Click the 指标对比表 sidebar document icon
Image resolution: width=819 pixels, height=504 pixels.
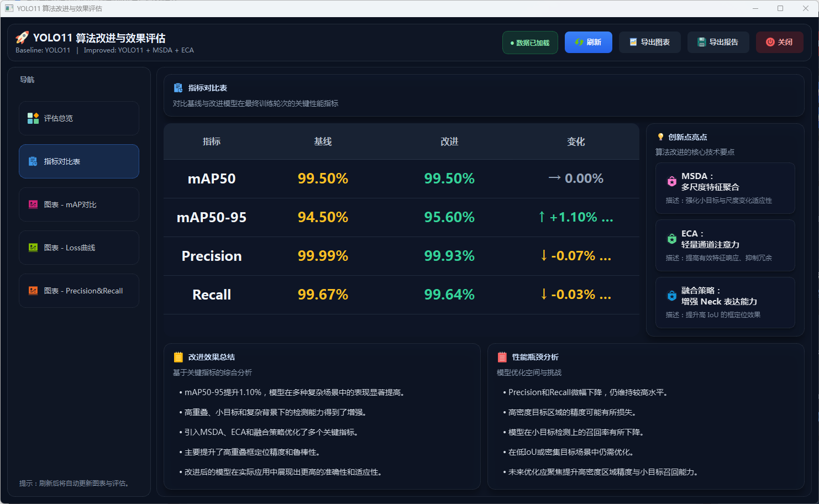click(33, 161)
